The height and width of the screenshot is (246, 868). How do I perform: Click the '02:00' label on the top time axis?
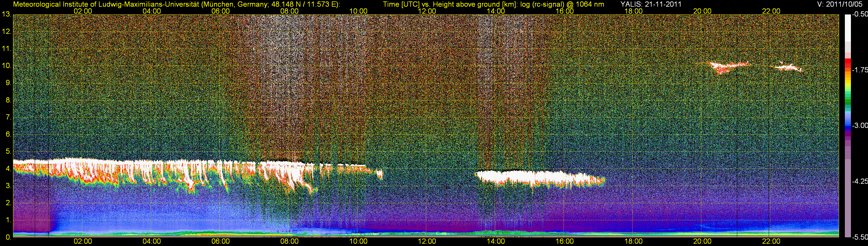(83, 11)
